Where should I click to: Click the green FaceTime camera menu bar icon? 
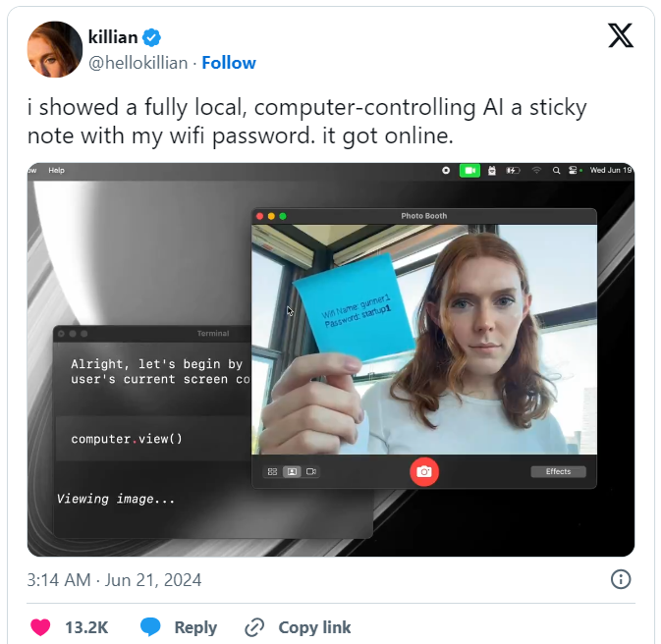(x=469, y=171)
